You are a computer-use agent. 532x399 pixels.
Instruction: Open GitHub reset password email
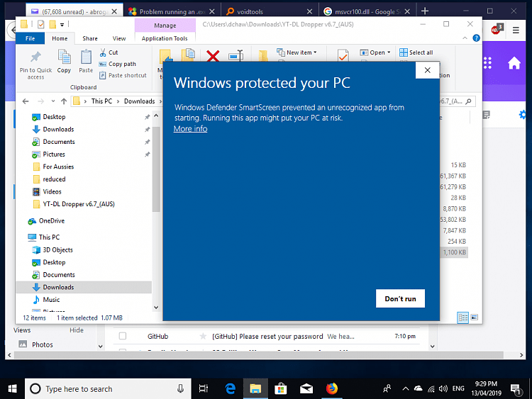click(x=267, y=337)
